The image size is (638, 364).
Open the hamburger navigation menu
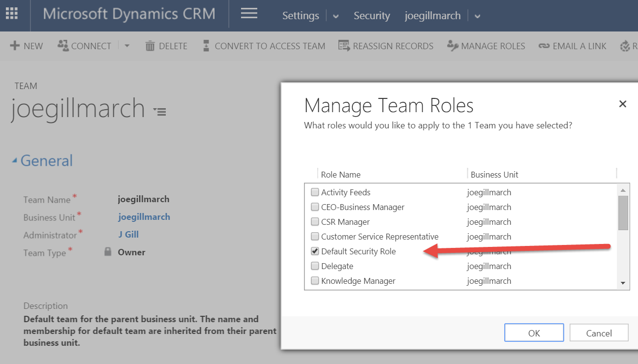click(249, 13)
